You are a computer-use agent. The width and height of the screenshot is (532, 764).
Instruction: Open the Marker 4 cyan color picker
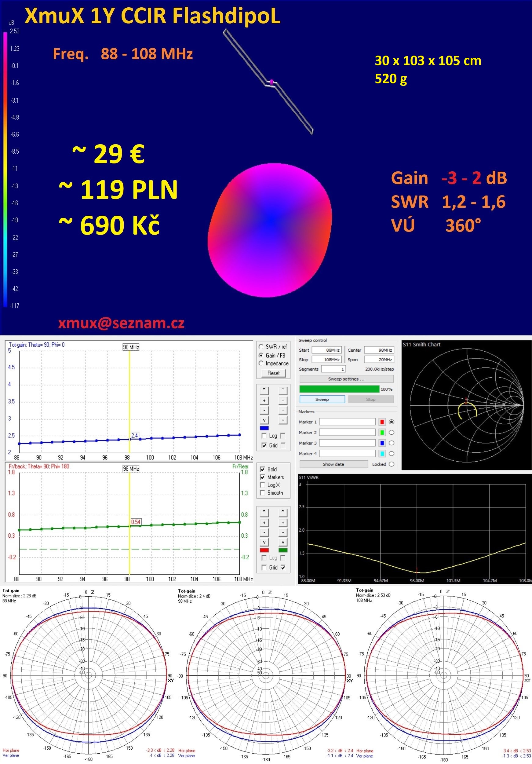click(382, 454)
